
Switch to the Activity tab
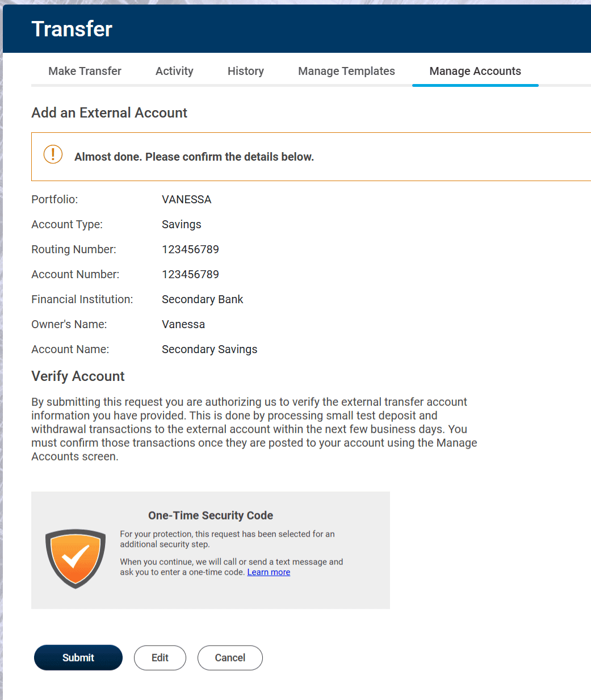174,71
